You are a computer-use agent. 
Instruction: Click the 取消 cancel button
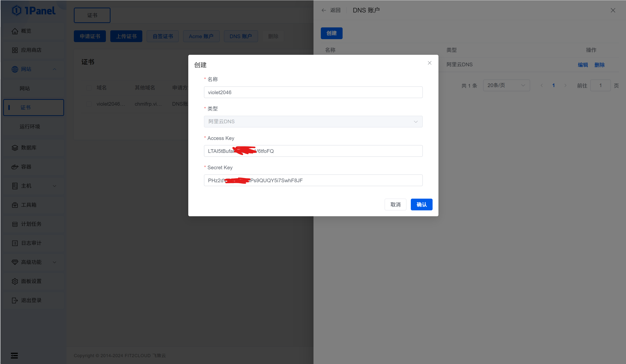[x=395, y=205]
